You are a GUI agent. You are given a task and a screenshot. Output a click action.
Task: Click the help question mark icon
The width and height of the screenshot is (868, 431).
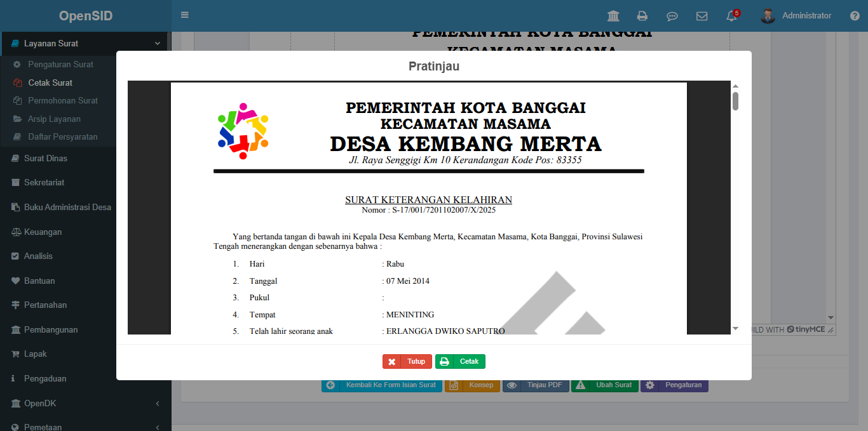point(855,16)
